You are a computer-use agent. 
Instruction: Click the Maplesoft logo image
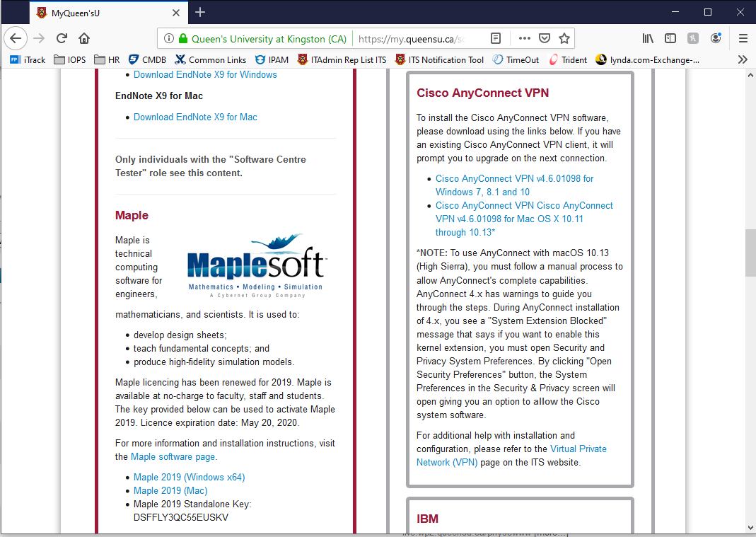pos(257,266)
